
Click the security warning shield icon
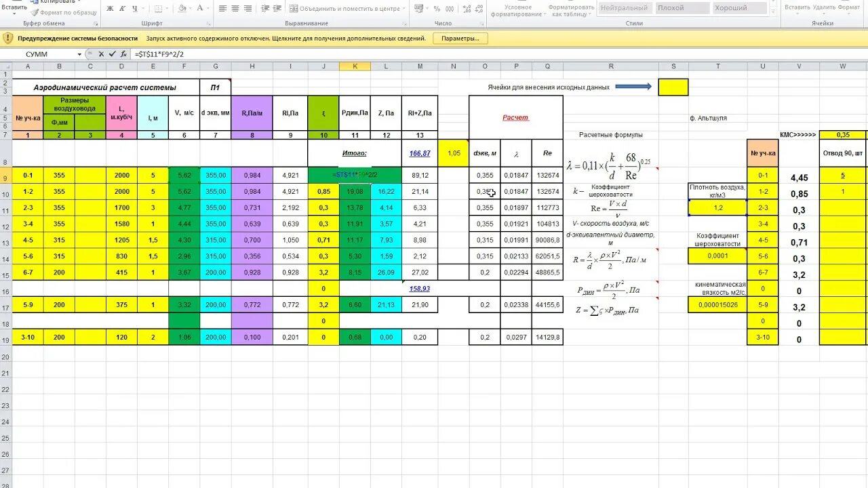coord(7,38)
